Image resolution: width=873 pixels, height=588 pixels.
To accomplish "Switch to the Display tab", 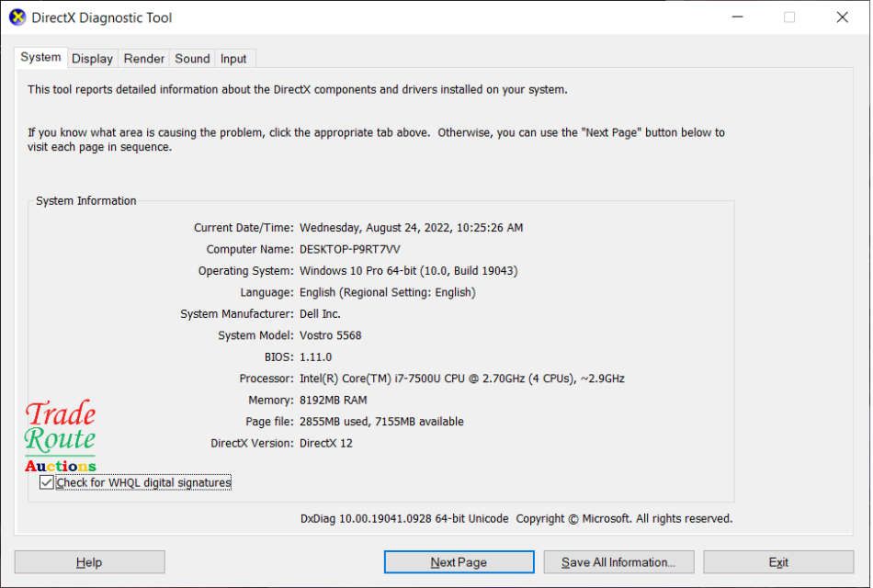I will (92, 58).
